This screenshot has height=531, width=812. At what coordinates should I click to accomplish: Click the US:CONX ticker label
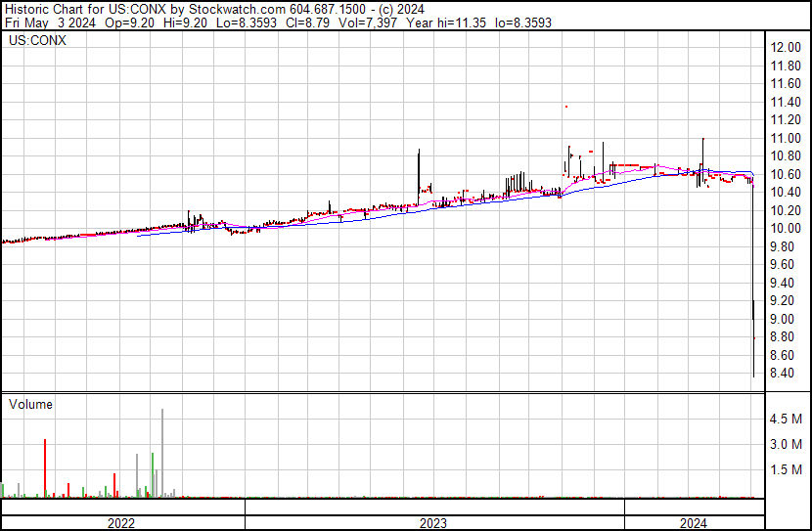pyautogui.click(x=34, y=41)
